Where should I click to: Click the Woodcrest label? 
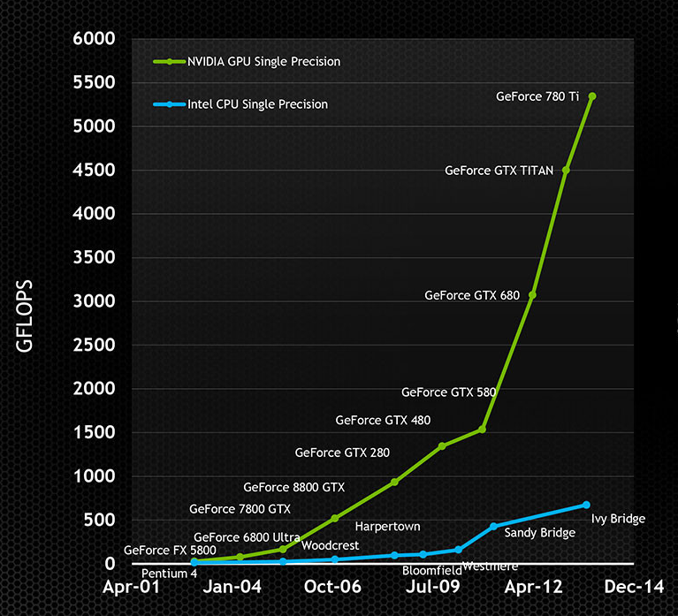[x=330, y=545]
